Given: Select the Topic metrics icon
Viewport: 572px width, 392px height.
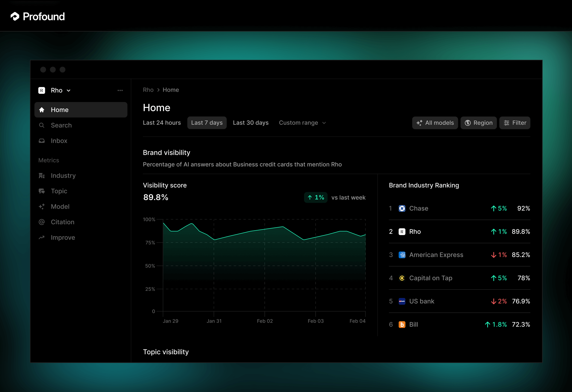Looking at the screenshot, I should (x=42, y=191).
